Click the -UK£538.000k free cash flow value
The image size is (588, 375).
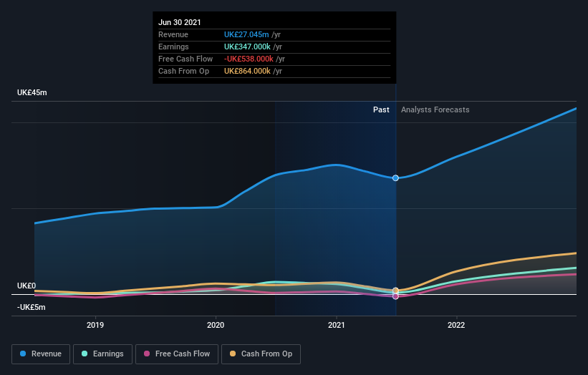coord(249,59)
